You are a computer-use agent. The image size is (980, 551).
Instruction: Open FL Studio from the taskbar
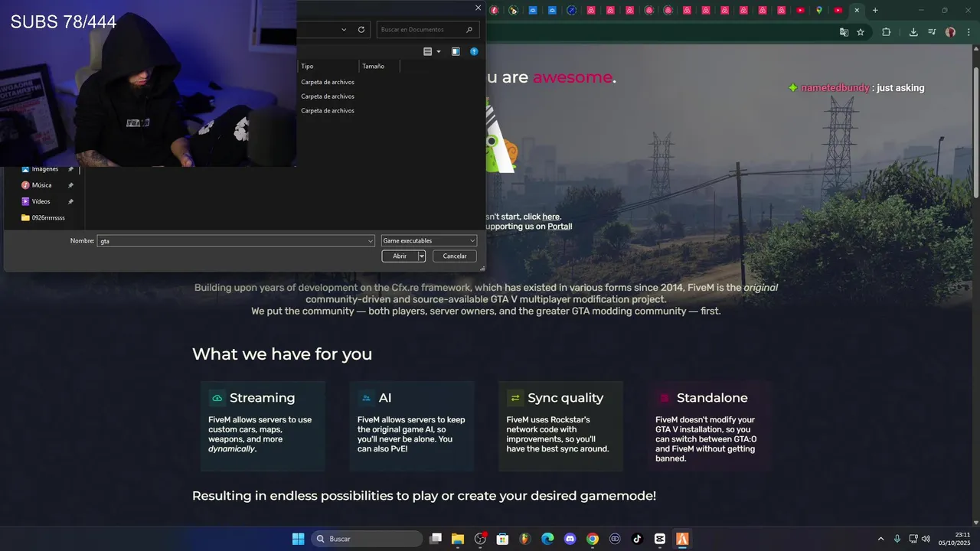524,539
